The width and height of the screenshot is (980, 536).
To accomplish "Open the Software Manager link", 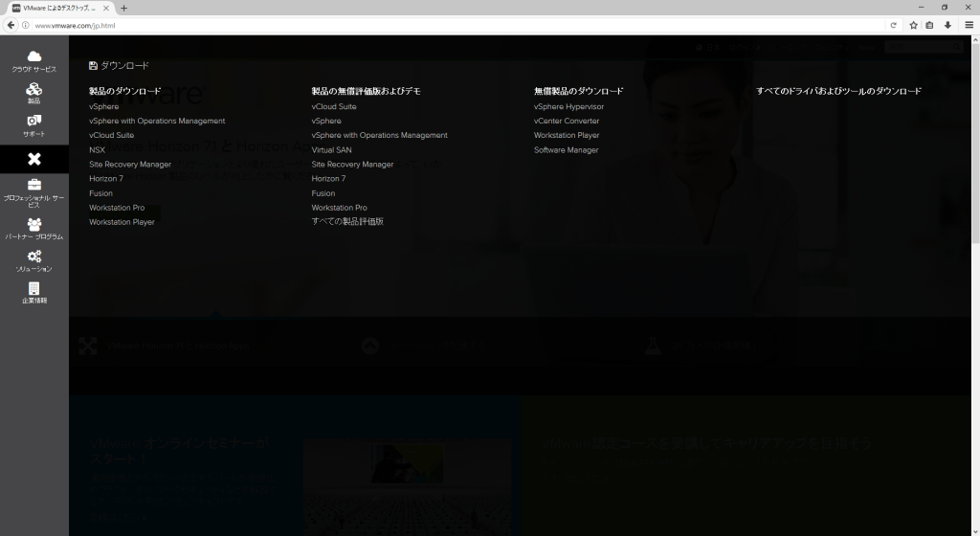I will 567,150.
